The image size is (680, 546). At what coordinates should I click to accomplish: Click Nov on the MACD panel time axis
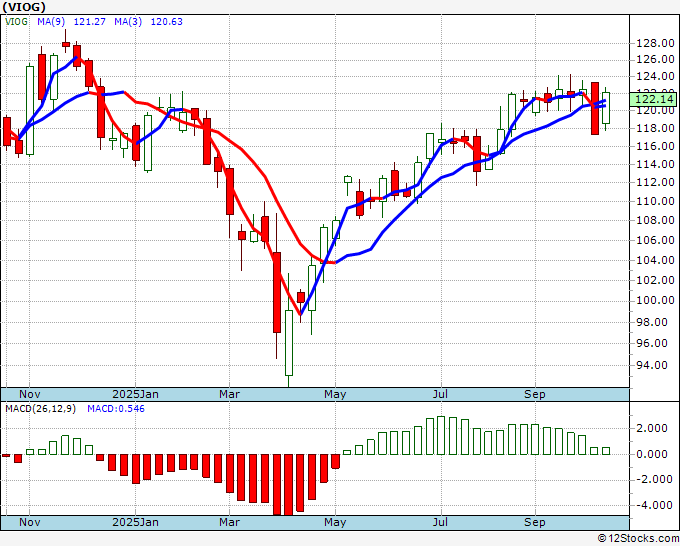(29, 522)
